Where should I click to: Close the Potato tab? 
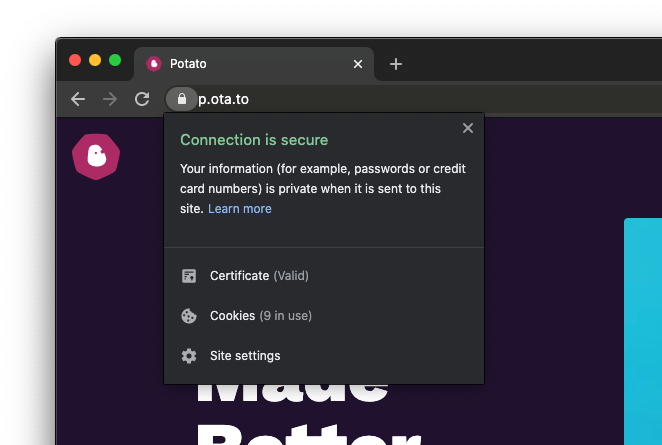(358, 64)
